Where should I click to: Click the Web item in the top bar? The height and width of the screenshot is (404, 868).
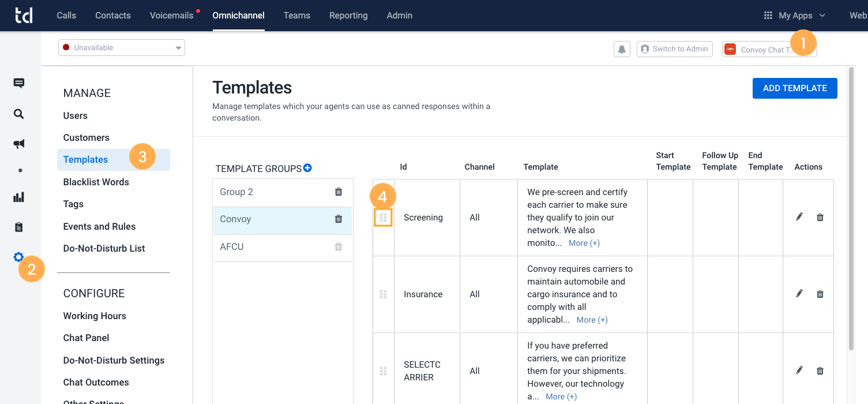[858, 16]
